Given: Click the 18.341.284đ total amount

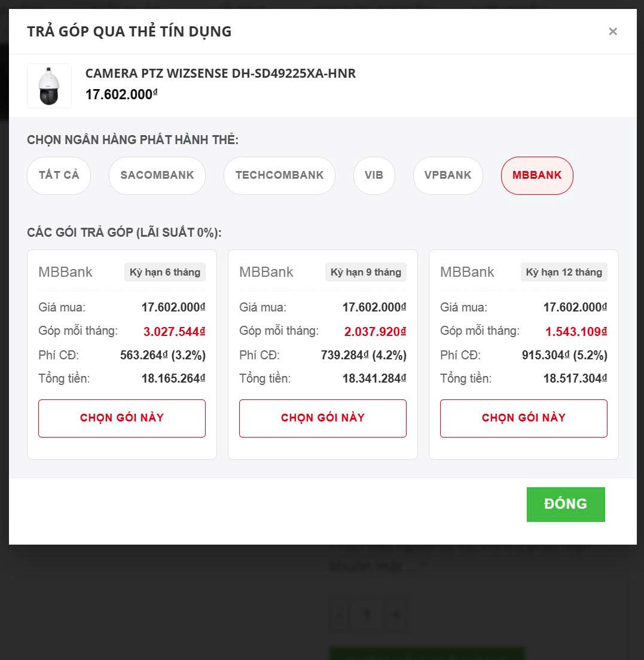Looking at the screenshot, I should coord(374,378).
